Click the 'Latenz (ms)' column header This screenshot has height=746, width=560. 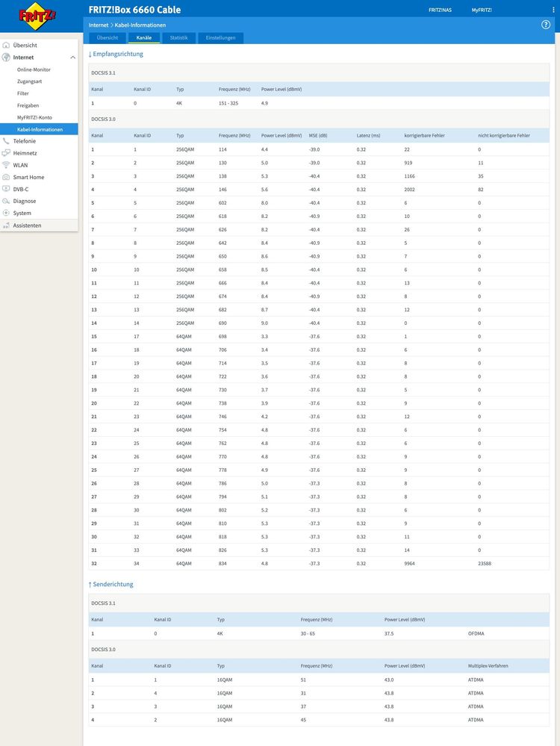(368, 136)
